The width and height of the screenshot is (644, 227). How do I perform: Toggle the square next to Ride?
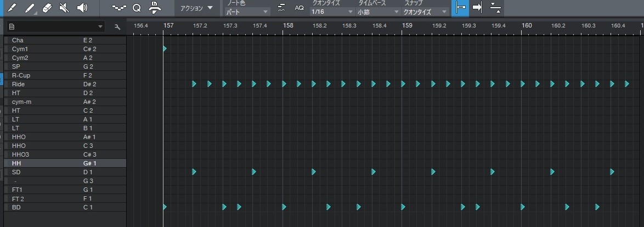pyautogui.click(x=6, y=84)
